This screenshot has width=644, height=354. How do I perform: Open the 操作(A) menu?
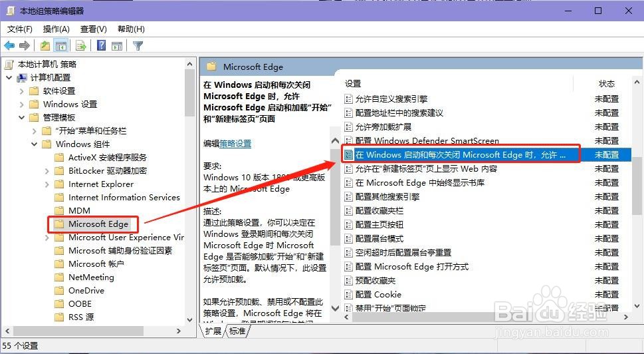coord(56,29)
